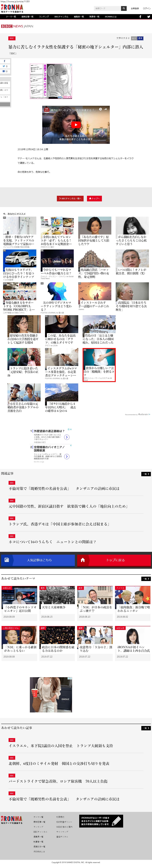Close the 外壁塗装 ad with its X icon
The width and height of the screenshot is (152, 868).
71,429
